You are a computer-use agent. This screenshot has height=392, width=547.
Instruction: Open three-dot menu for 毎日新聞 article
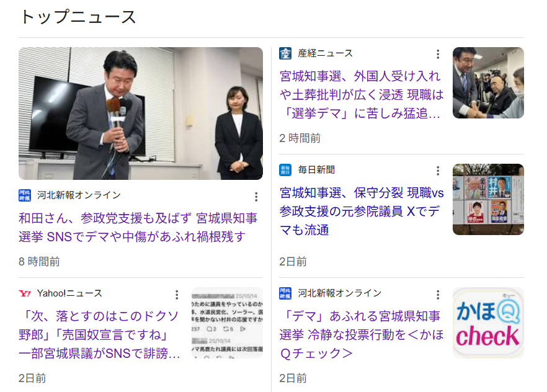click(x=438, y=171)
